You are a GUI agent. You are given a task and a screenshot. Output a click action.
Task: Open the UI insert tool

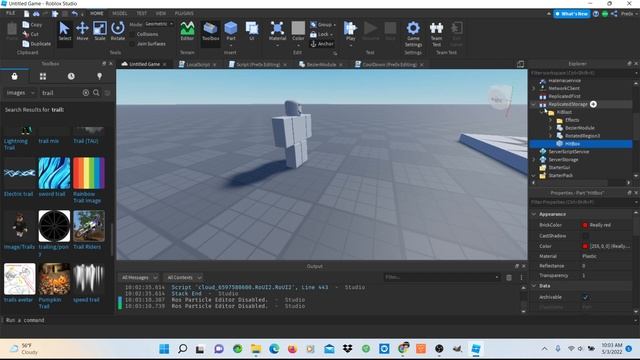[x=251, y=31]
